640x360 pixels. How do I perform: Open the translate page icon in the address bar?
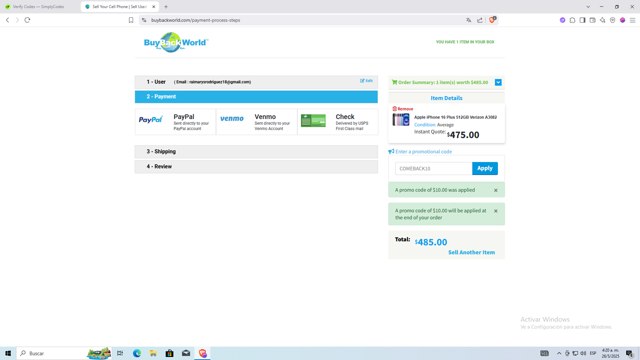[x=469, y=20]
